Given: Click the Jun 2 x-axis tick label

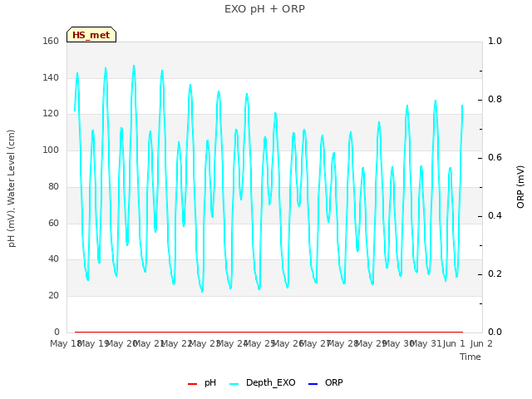Looking at the screenshot, I should pos(481,343).
